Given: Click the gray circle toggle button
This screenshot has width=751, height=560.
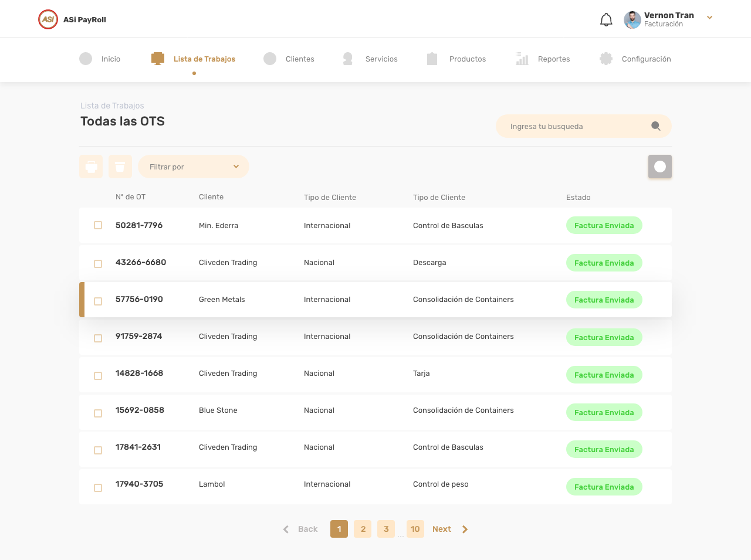Looking at the screenshot, I should click(x=660, y=167).
